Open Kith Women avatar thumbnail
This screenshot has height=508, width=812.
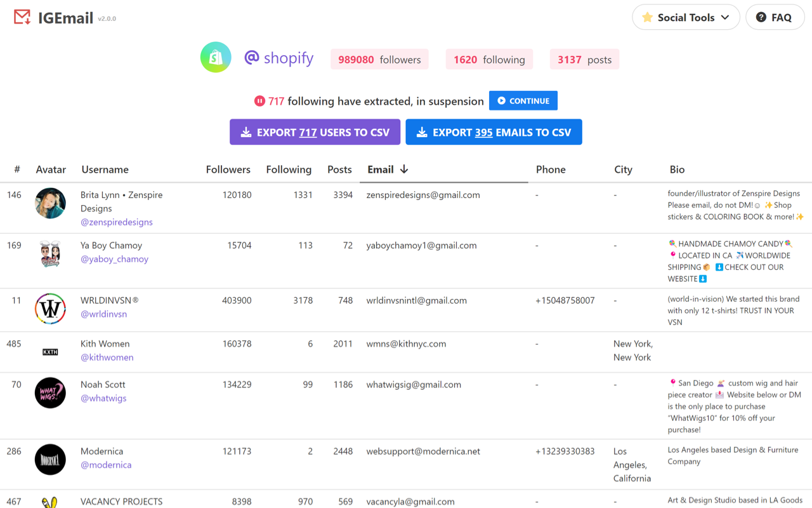pos(50,352)
